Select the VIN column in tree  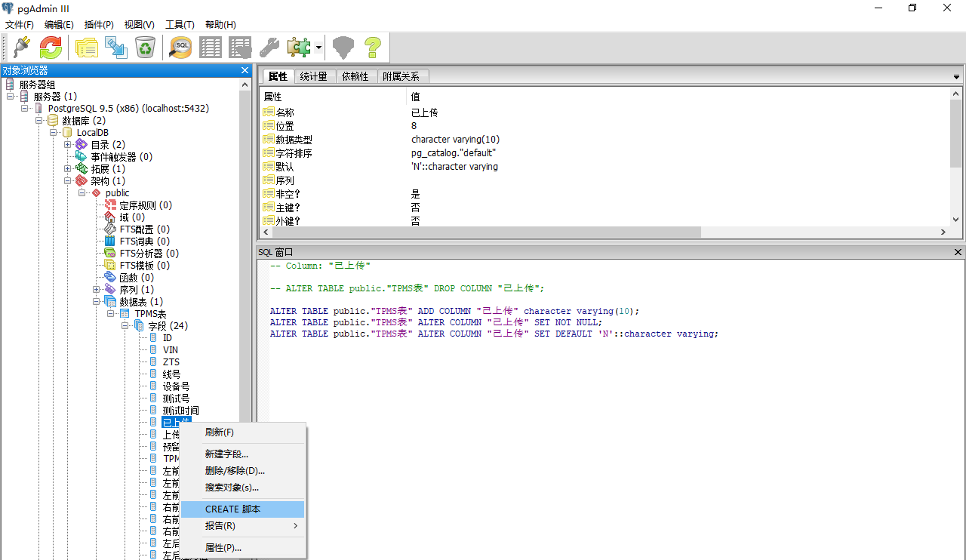pos(171,350)
